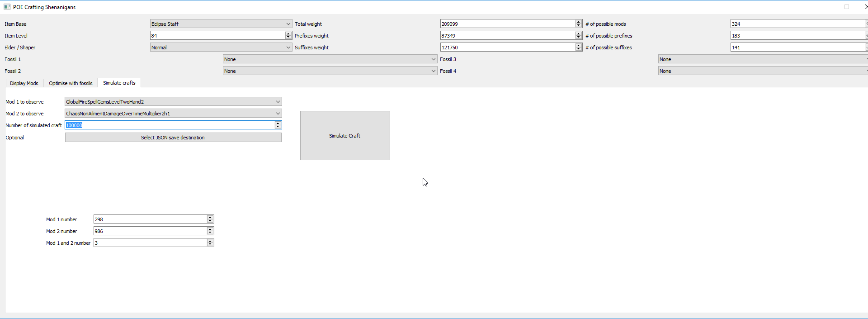Expand the Fossil 3 dropdown
Viewport: 868px width, 319px height.
pos(763,59)
